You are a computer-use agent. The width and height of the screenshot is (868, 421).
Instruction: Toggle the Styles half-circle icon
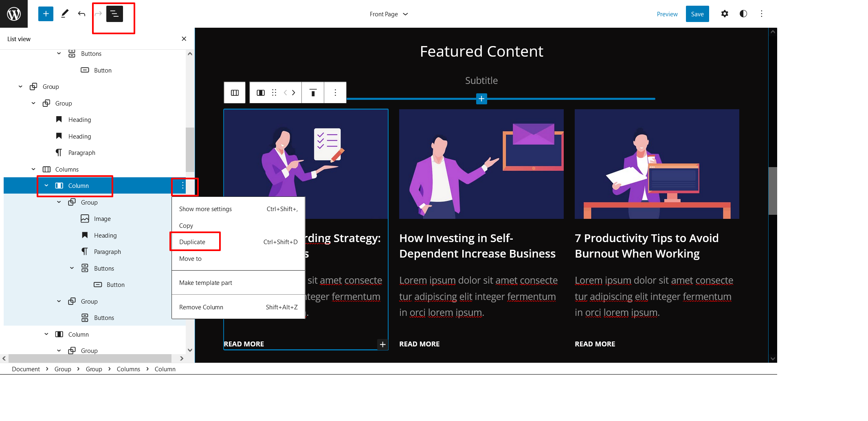pos(743,14)
